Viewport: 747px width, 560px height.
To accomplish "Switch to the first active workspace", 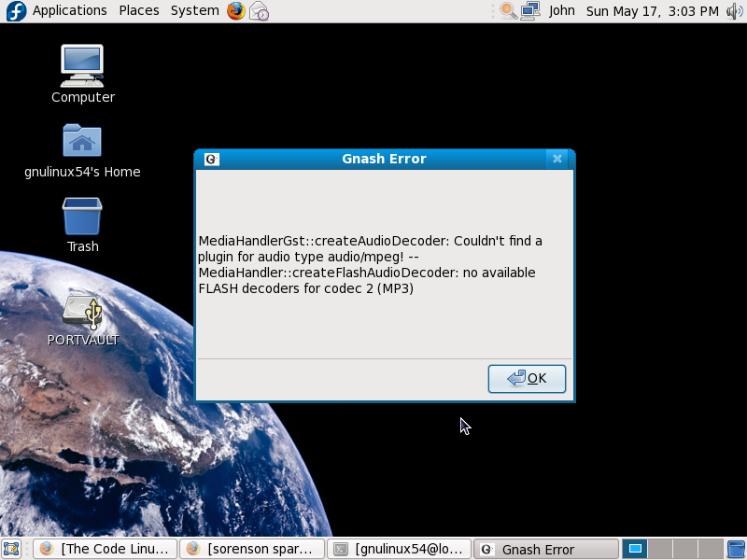I will [x=635, y=549].
